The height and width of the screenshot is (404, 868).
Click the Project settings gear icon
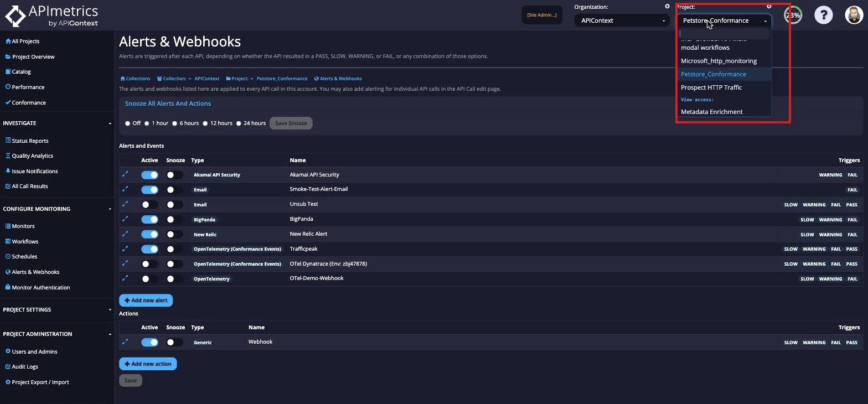click(x=769, y=7)
